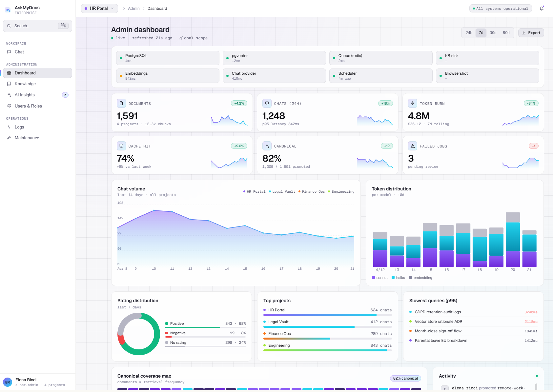The image size is (553, 392).
Task: Click the activity entry icon beside elena.ricci
Action: 445,388
